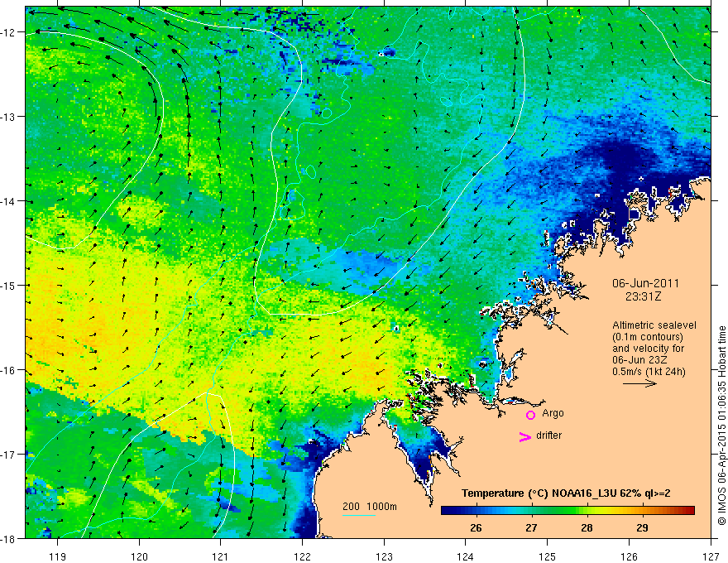Click the 'Temperature (°C) NOAA16_L3U 62% ql>=2' title
The width and height of the screenshot is (728, 563).
click(566, 493)
